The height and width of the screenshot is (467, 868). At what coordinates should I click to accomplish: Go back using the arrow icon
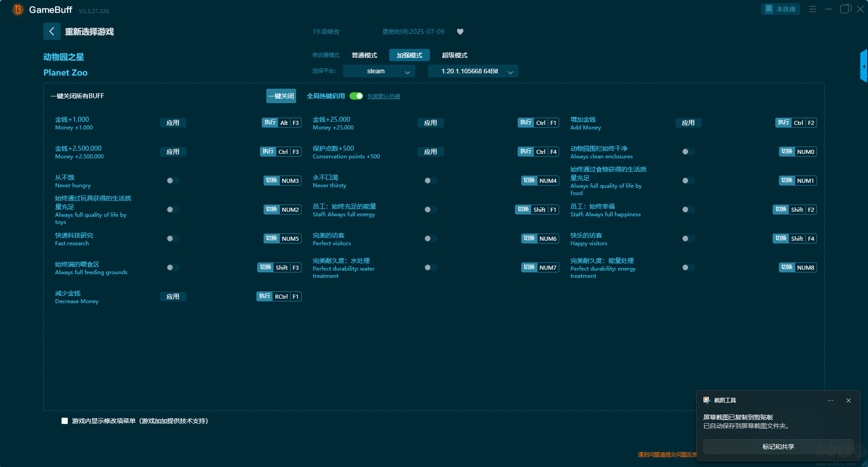click(x=52, y=31)
